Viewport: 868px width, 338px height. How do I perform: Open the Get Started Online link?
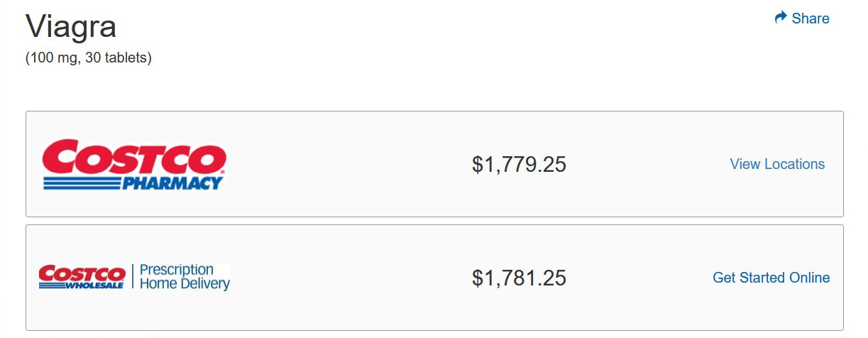click(x=771, y=278)
